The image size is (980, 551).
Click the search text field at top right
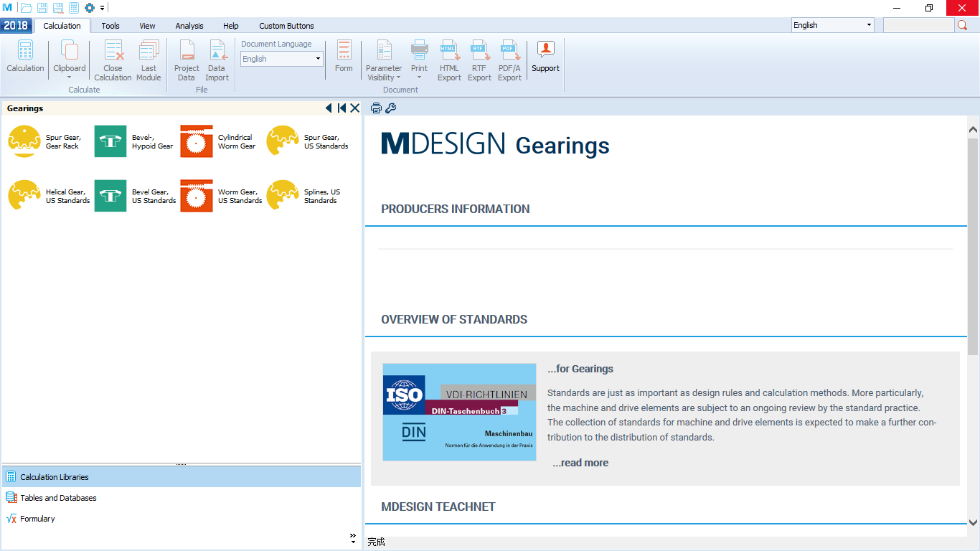pos(918,25)
